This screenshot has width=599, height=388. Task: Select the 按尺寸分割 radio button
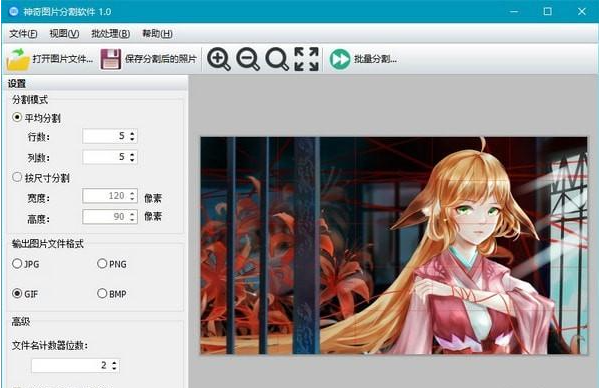(x=17, y=177)
